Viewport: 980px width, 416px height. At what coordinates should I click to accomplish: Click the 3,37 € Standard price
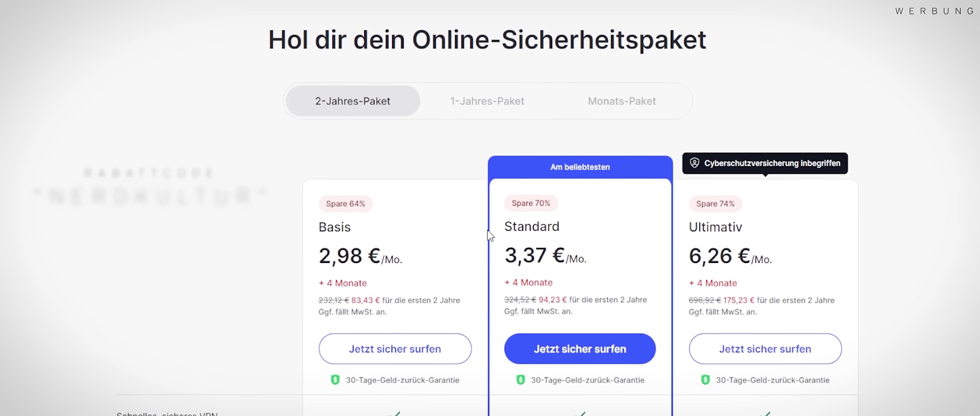pyautogui.click(x=534, y=255)
